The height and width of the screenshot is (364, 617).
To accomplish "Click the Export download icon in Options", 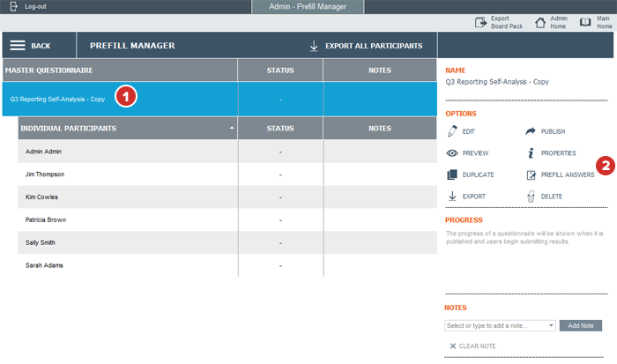I will click(x=452, y=197).
